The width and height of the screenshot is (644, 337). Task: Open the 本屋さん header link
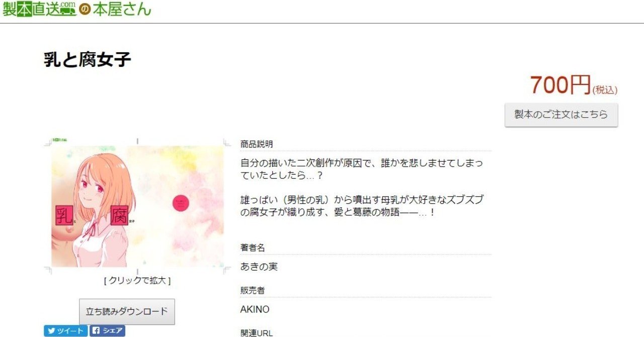click(x=122, y=9)
